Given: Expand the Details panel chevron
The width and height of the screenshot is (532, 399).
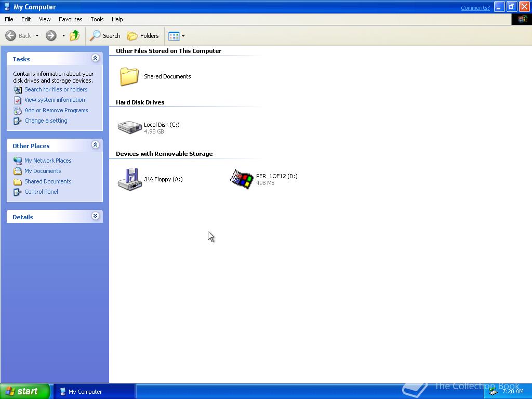Looking at the screenshot, I should coord(96,216).
